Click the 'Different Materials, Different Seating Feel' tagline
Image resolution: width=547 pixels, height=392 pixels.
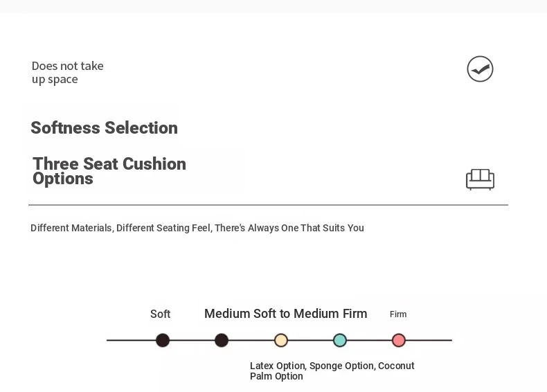197,228
